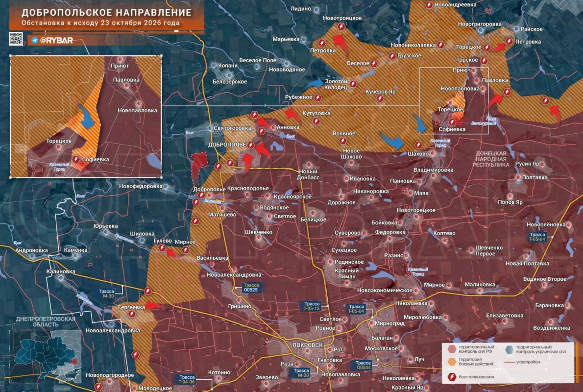Select the clash icon at Золотой Колодец
Viewport: 583px width, 392px height.
point(353,84)
